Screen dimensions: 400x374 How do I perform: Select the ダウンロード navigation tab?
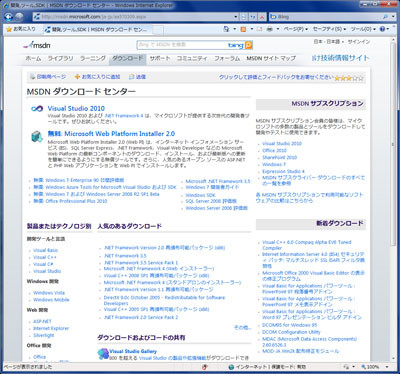(x=128, y=59)
